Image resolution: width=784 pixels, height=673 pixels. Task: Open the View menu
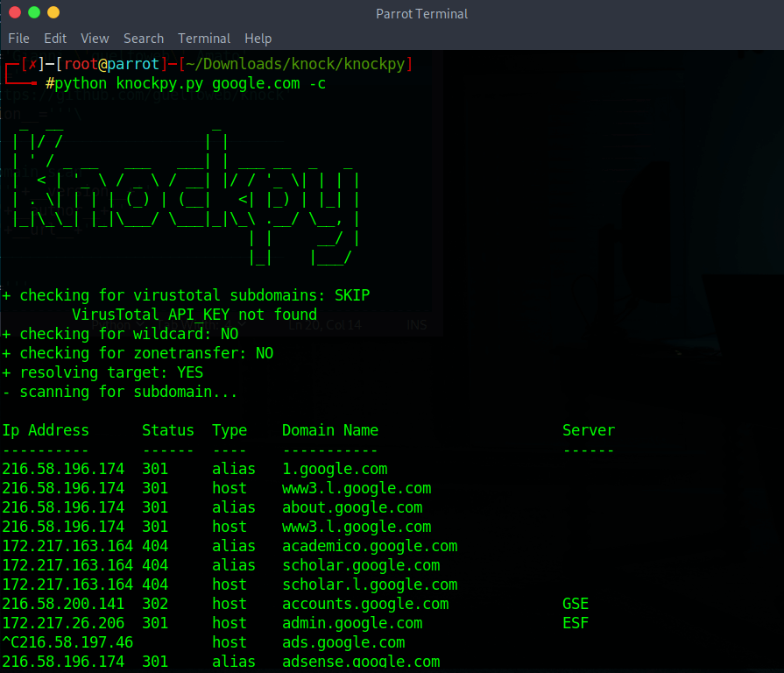95,39
